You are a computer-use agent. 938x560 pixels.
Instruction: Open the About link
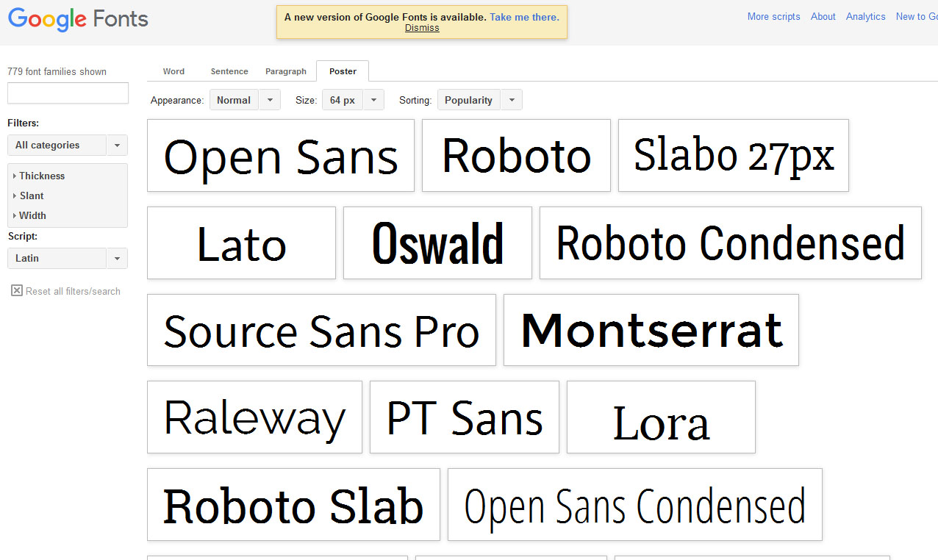(x=823, y=16)
